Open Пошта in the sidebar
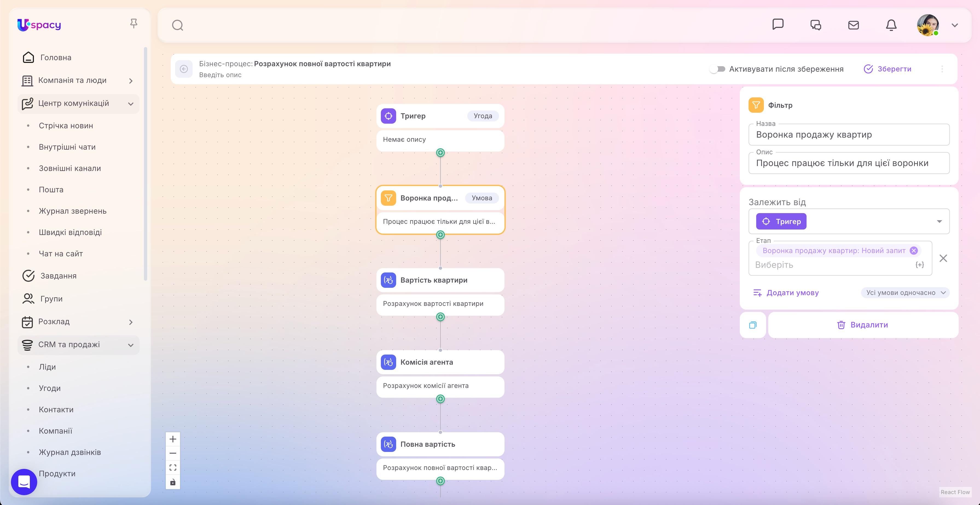 point(51,189)
